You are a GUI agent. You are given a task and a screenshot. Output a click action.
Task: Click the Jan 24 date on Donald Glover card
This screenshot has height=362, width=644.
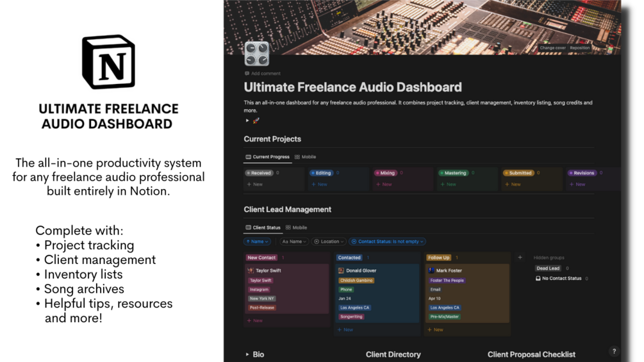[345, 299]
